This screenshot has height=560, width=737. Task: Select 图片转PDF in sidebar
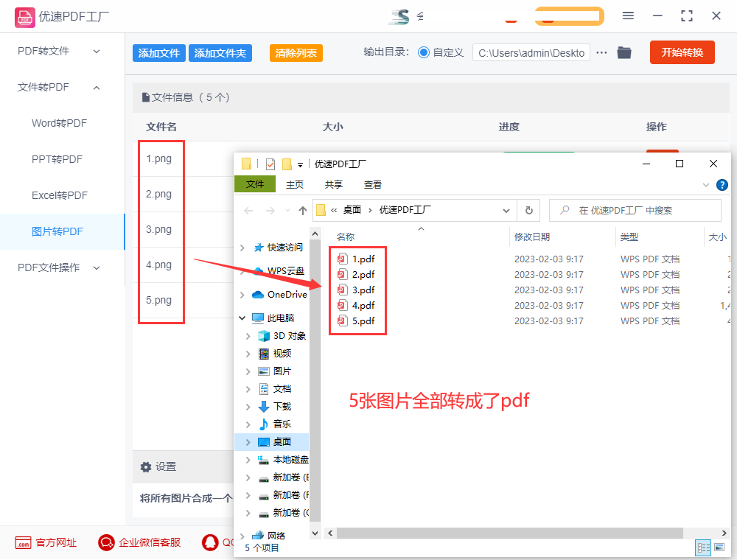tap(62, 231)
